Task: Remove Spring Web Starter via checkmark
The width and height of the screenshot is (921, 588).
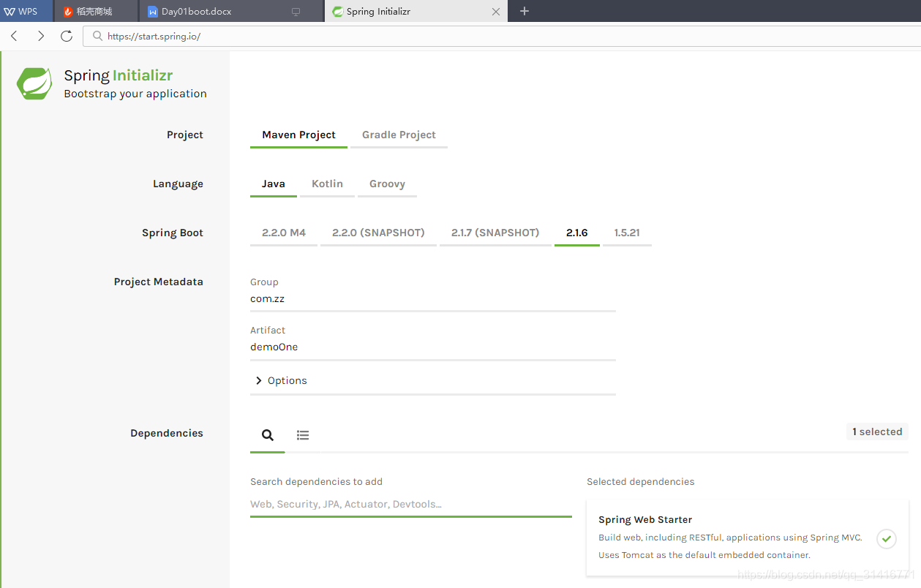Action: pos(887,539)
